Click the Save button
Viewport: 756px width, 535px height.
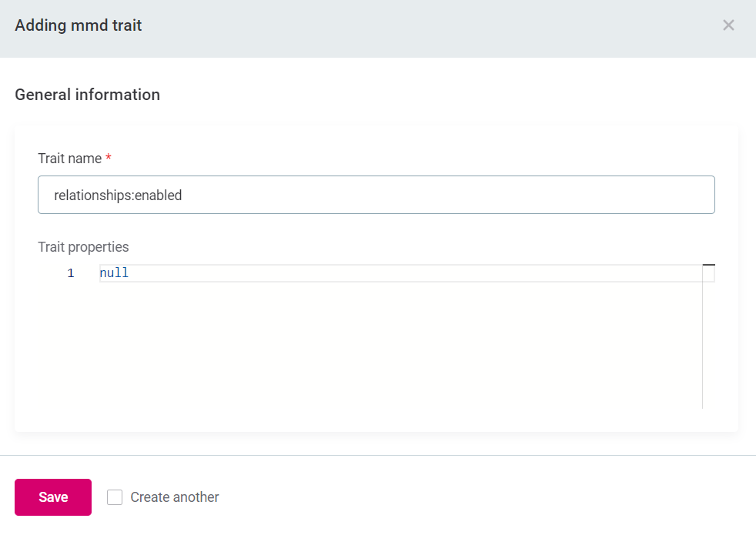point(53,497)
